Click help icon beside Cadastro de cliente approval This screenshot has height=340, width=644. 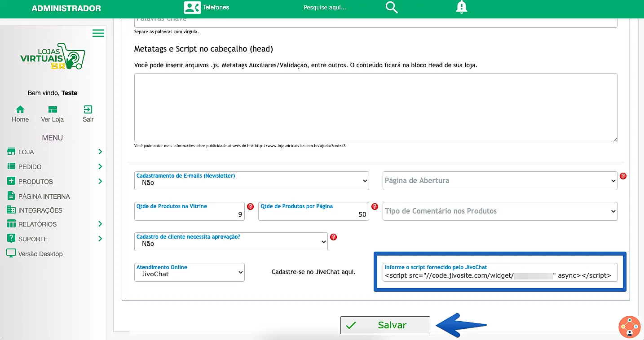(333, 237)
